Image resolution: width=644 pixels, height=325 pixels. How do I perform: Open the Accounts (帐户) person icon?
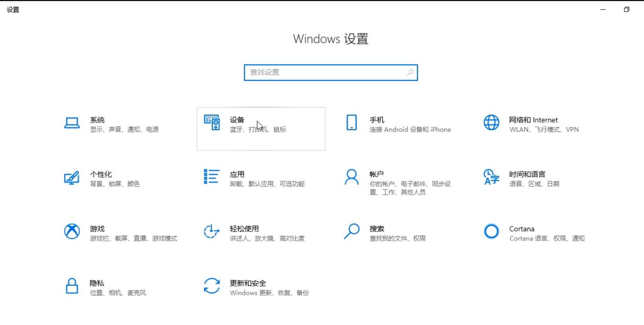coord(352,177)
